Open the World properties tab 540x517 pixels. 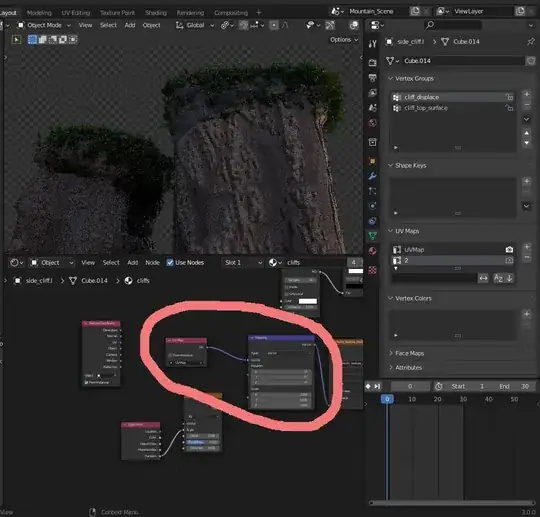click(372, 123)
